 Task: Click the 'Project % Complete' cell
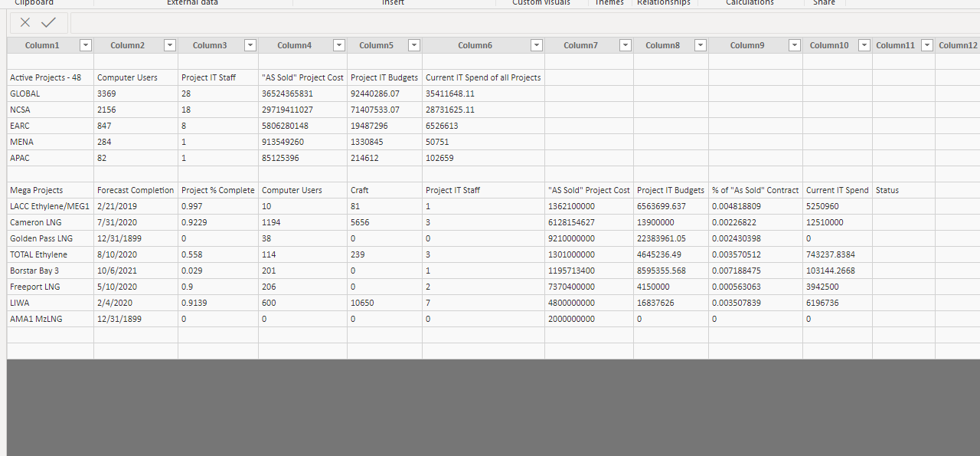(x=218, y=190)
